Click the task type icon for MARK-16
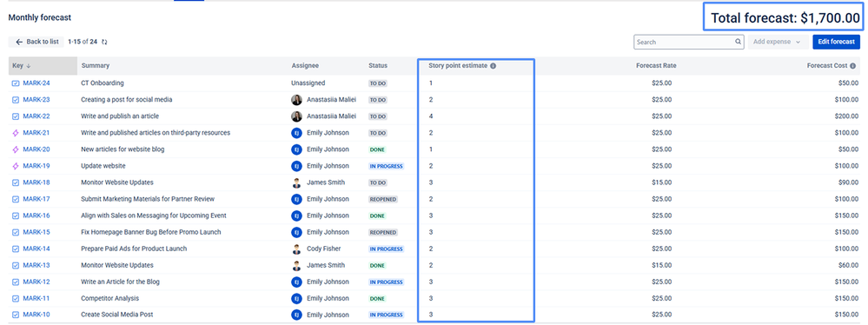Screen dimensions: 868x325 tap(16, 216)
